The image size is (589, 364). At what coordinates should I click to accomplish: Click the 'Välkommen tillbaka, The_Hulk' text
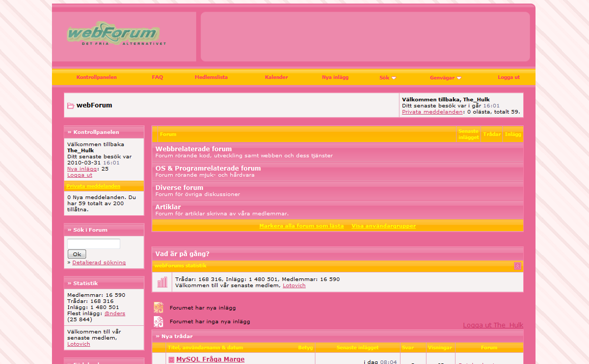[x=445, y=99]
